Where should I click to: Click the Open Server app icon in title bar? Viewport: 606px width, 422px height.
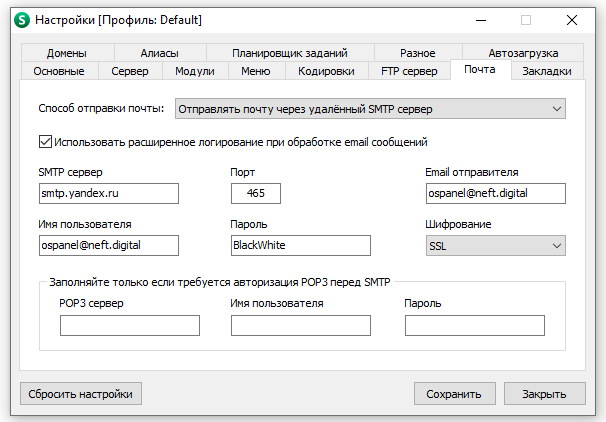(x=19, y=19)
